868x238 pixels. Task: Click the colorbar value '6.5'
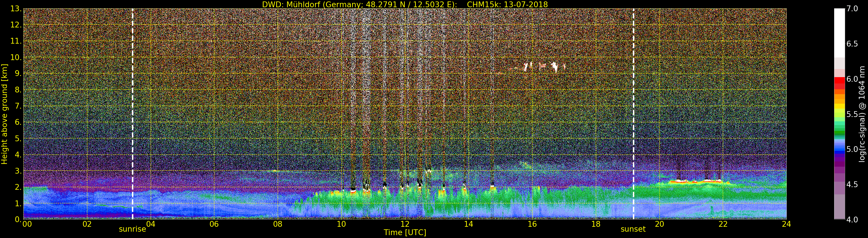852,44
